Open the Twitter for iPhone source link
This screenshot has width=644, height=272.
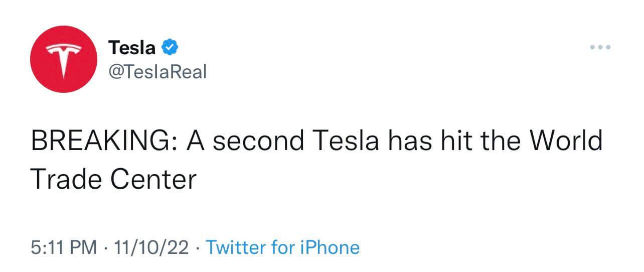[283, 247]
